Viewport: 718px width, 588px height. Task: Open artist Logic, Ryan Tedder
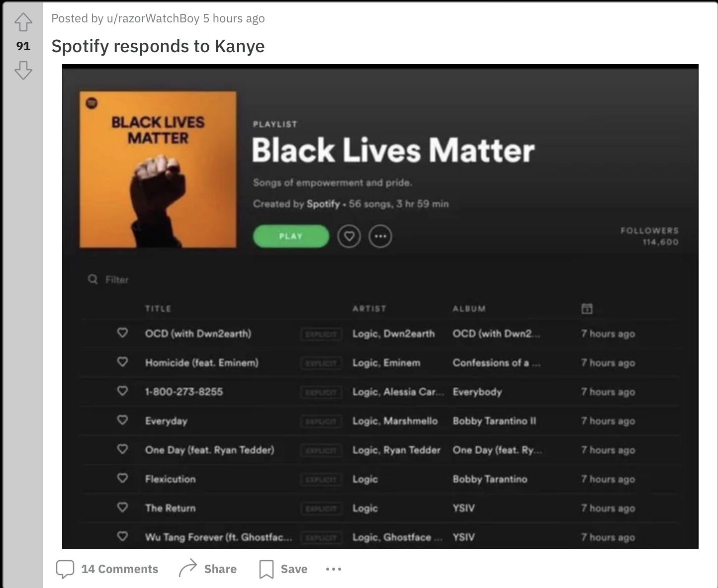pyautogui.click(x=396, y=450)
